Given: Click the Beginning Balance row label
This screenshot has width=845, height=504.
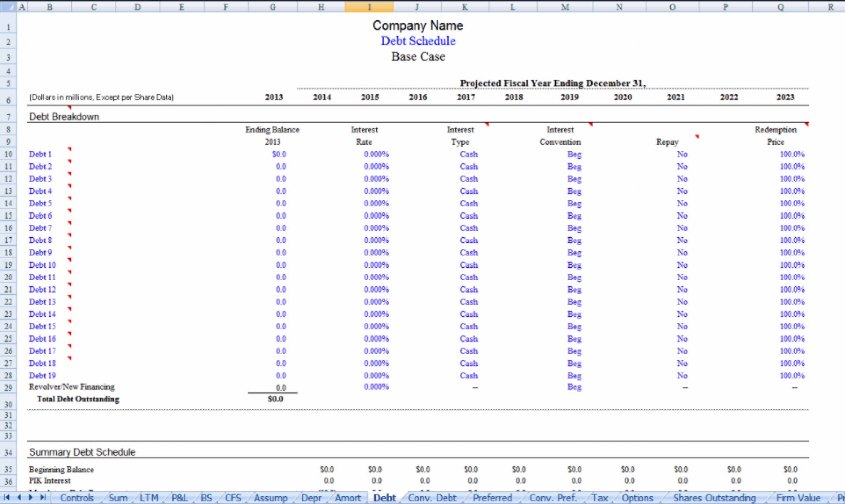Looking at the screenshot, I should pos(61,470).
